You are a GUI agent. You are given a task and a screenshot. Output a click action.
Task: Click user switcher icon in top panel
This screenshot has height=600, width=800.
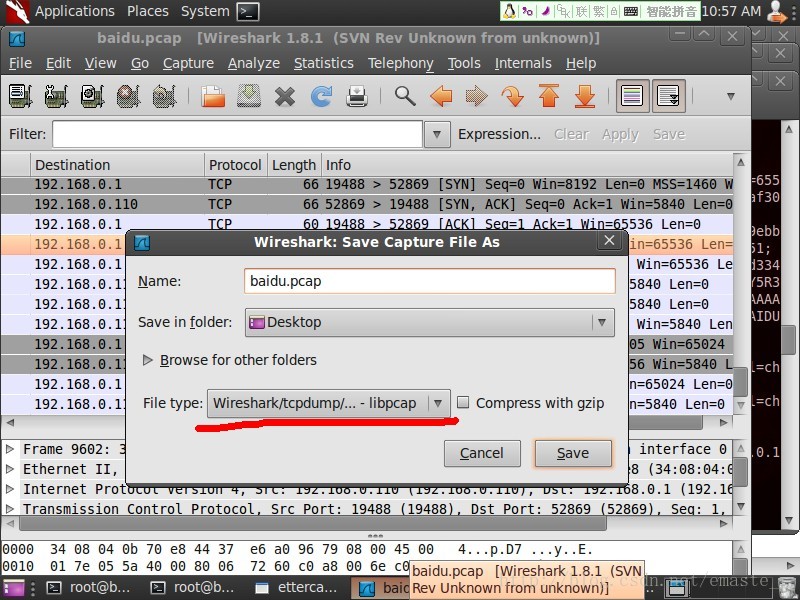tap(777, 11)
